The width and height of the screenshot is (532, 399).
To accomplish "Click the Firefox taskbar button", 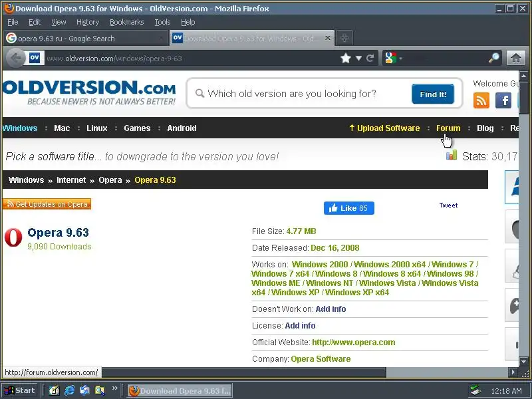I will click(180, 391).
